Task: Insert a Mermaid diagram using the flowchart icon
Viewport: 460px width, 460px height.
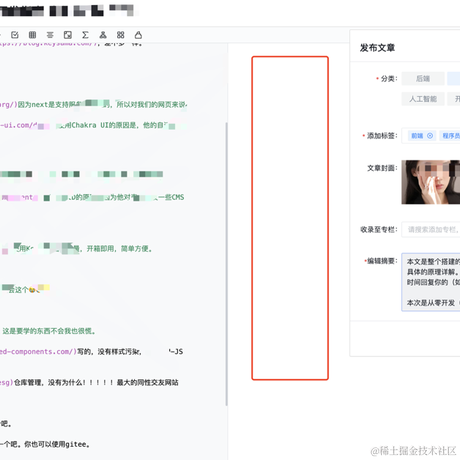Action: point(103,35)
